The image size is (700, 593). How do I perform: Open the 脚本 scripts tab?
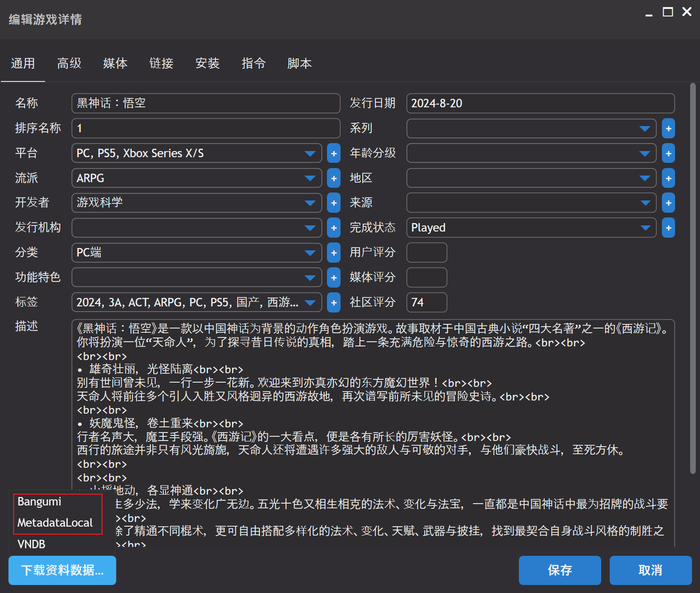coord(300,64)
